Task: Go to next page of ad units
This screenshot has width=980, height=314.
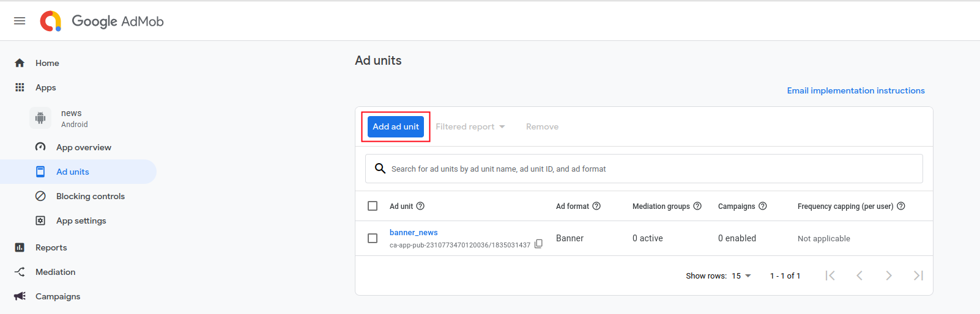Action: point(889,276)
